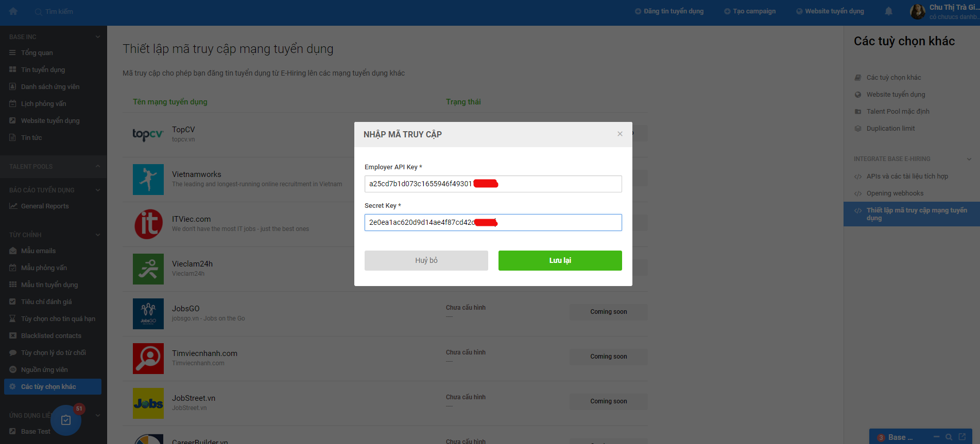This screenshot has height=444, width=980.
Task: Click the notification bell icon
Action: tap(889, 11)
